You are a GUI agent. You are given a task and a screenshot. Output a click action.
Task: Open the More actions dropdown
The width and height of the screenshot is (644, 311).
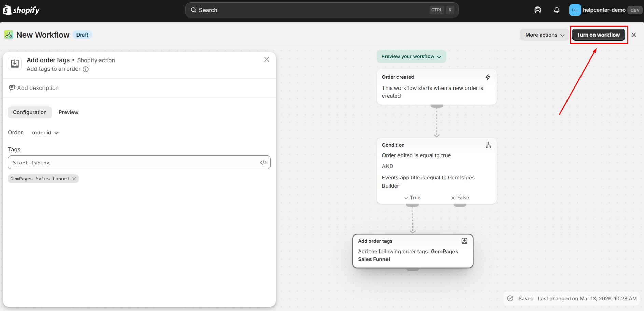(x=544, y=35)
